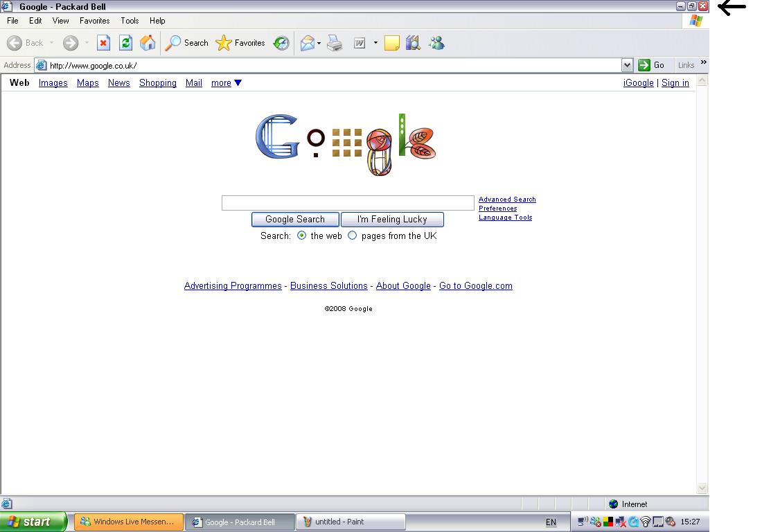Open the Search pane from the toolbar
This screenshot has width=762, height=532.
(187, 43)
